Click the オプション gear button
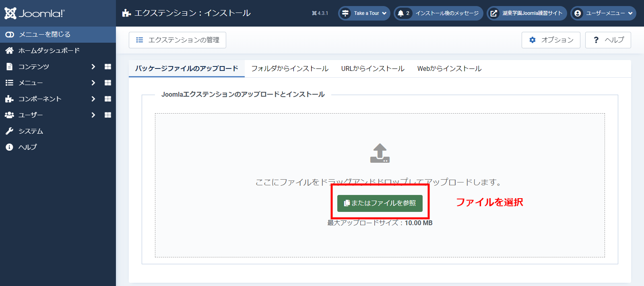This screenshot has height=286, width=644. pos(551,40)
